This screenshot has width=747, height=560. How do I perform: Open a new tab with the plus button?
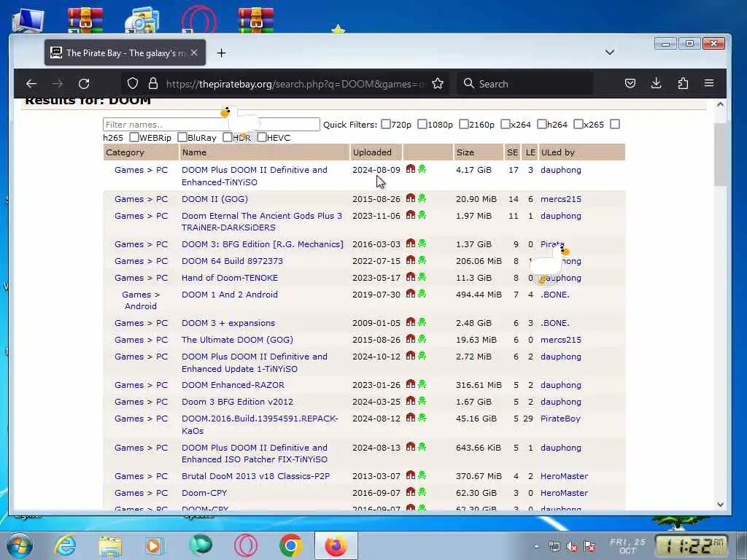pyautogui.click(x=221, y=52)
